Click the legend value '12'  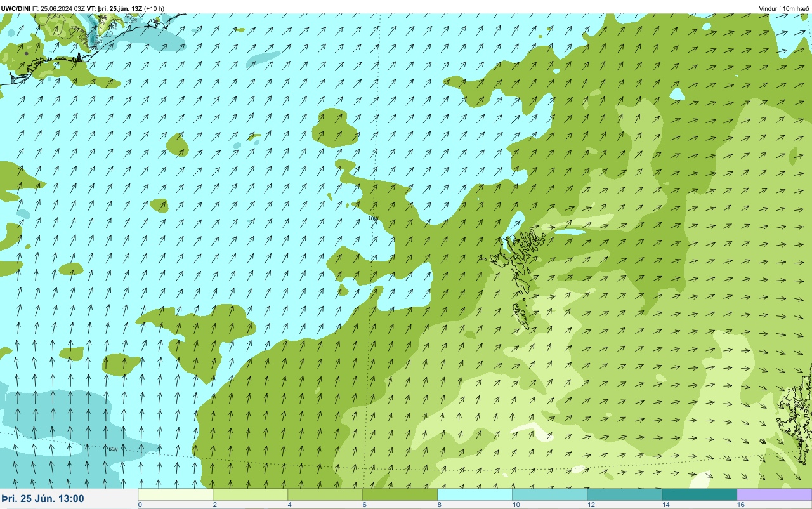coord(591,505)
